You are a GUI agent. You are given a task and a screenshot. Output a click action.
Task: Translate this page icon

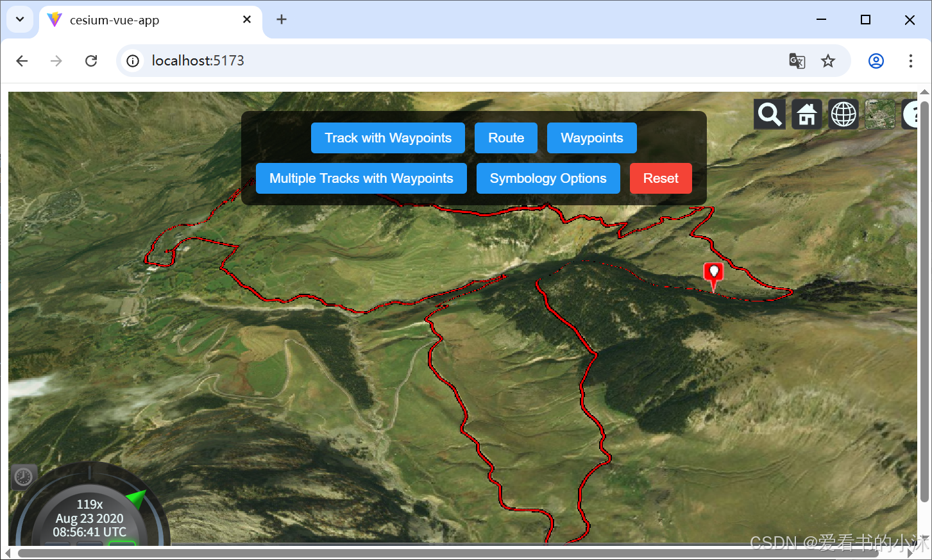coord(797,61)
